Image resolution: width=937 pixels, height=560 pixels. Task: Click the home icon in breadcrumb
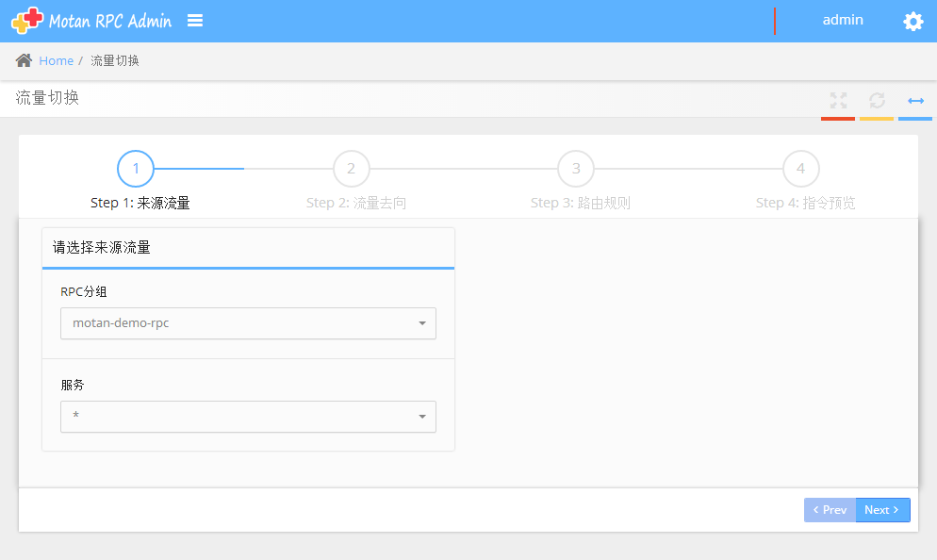coord(25,60)
